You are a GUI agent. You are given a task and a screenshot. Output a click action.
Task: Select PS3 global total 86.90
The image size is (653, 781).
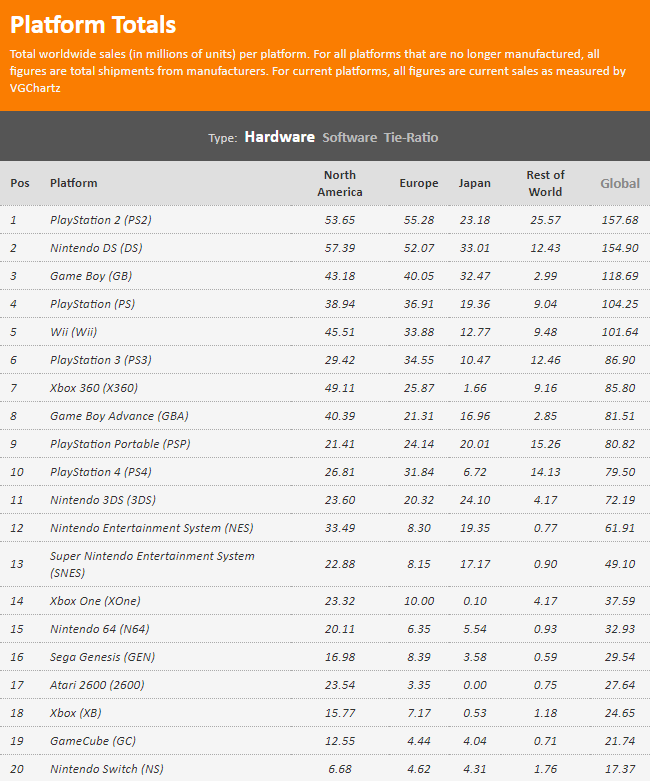[x=620, y=360]
